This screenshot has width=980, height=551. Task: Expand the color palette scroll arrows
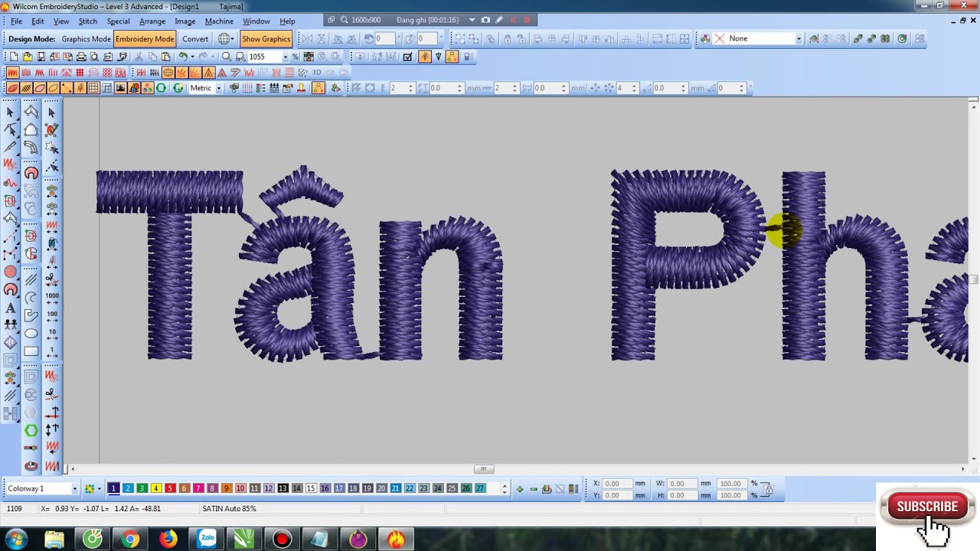504,489
